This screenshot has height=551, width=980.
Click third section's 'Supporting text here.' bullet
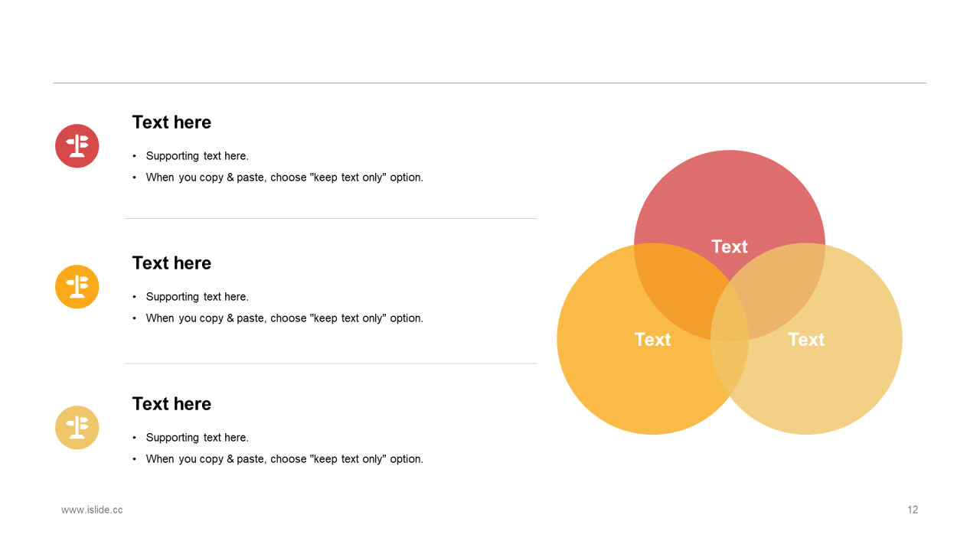[x=198, y=438]
